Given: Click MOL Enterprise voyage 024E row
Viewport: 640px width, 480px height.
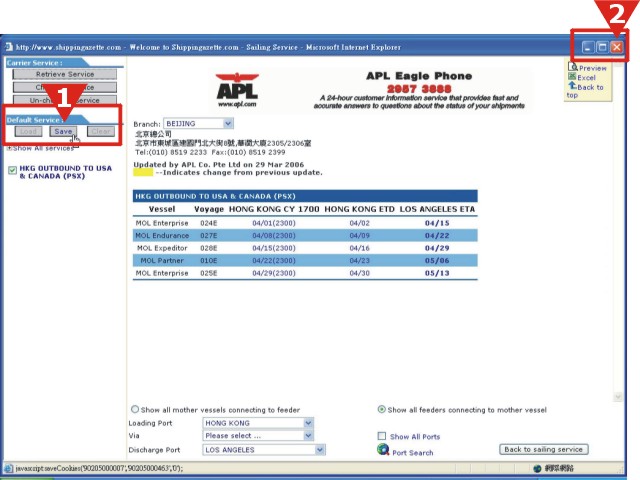Looking at the screenshot, I should [x=305, y=223].
